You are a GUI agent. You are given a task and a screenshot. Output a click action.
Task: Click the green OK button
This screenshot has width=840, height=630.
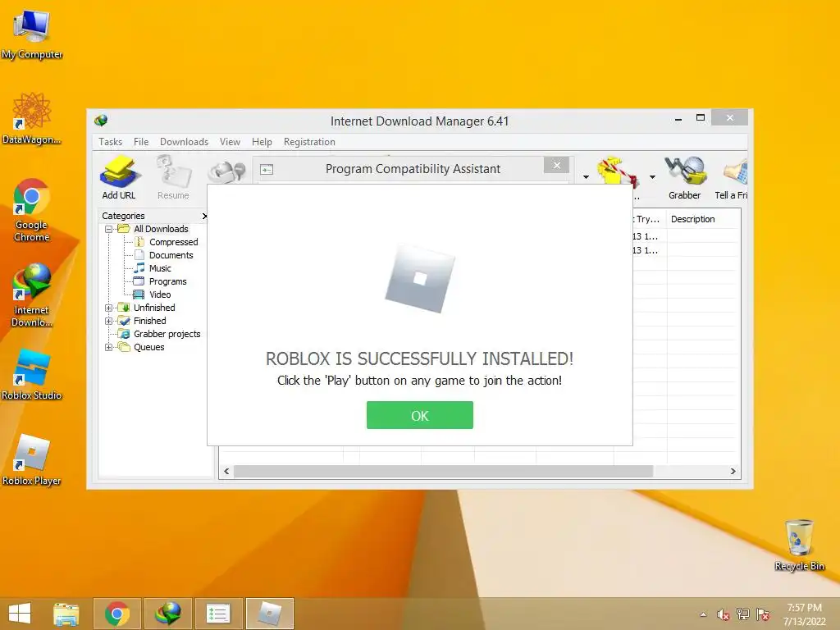pyautogui.click(x=419, y=415)
